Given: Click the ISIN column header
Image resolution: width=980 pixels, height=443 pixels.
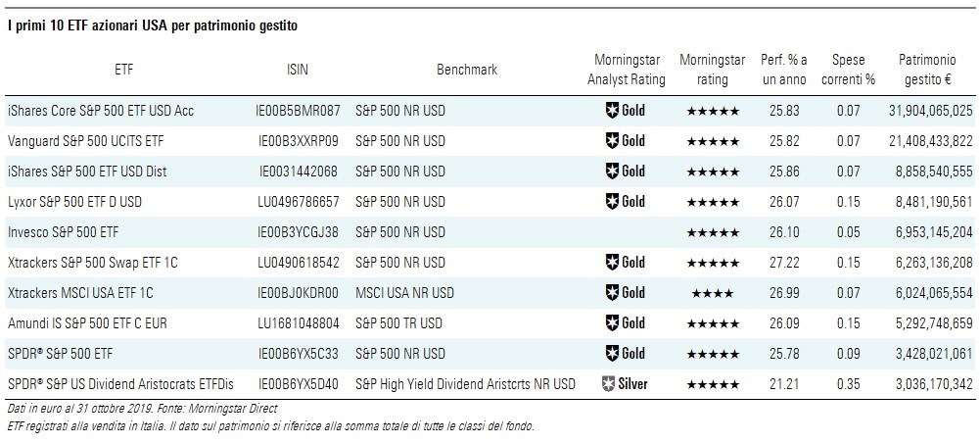Looking at the screenshot, I should (298, 71).
